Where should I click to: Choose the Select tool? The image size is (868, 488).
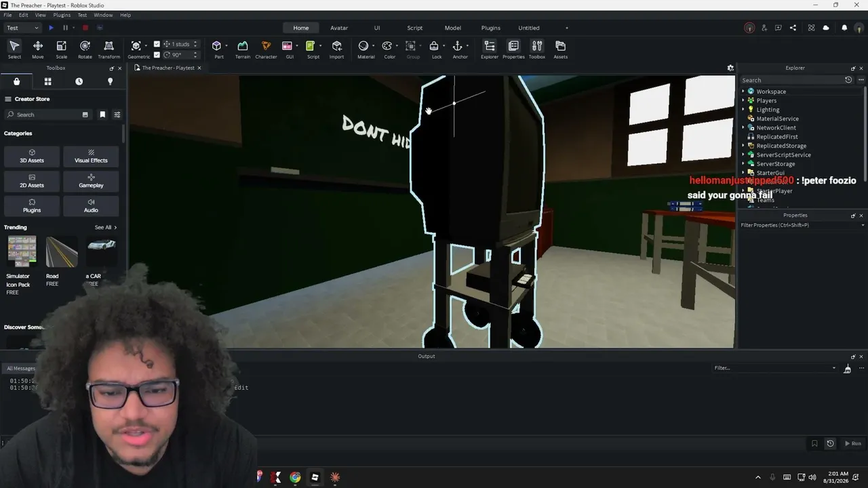point(14,49)
